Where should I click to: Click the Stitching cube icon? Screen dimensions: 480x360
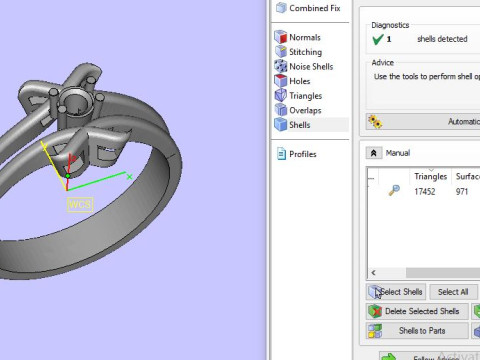click(281, 52)
